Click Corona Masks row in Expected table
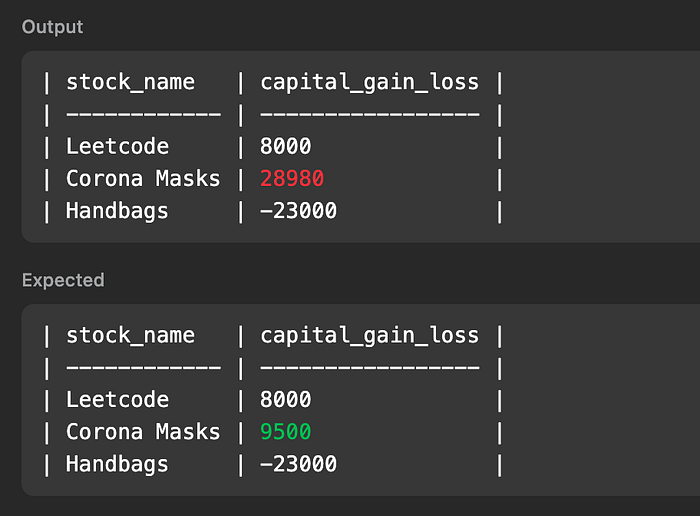 click(273, 432)
